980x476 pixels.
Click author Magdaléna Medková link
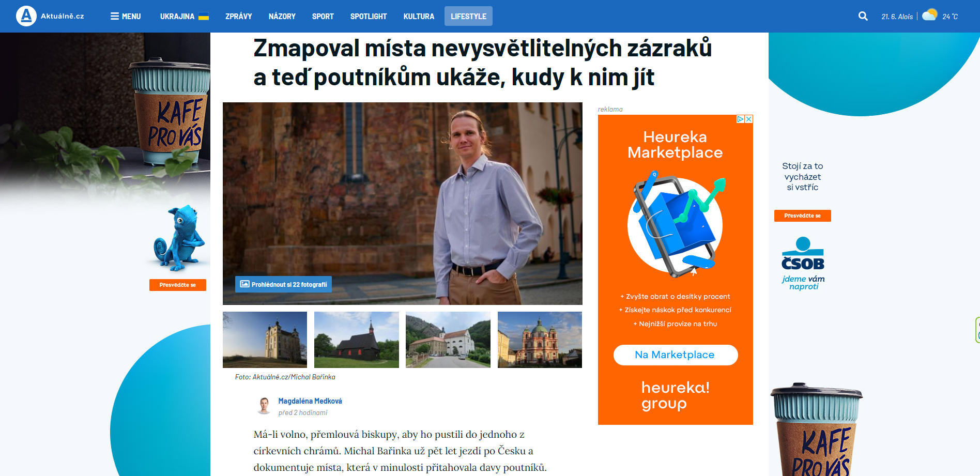pos(310,401)
